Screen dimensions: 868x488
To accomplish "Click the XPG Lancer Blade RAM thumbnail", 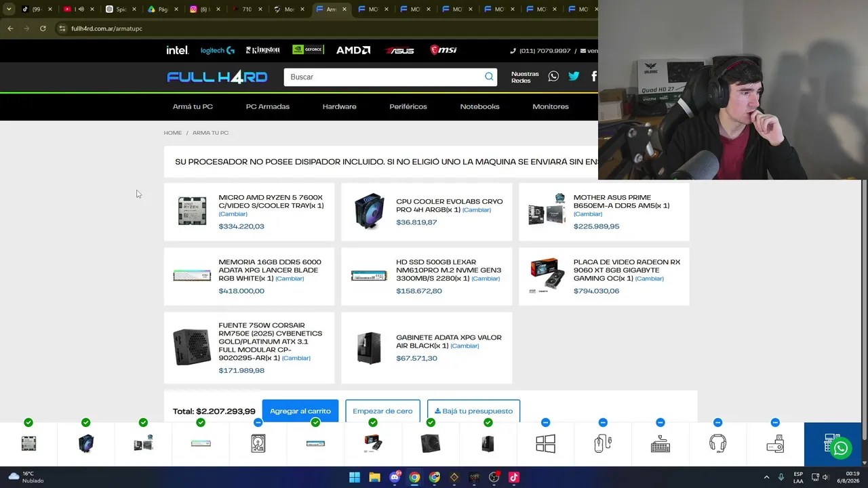I will (192, 275).
